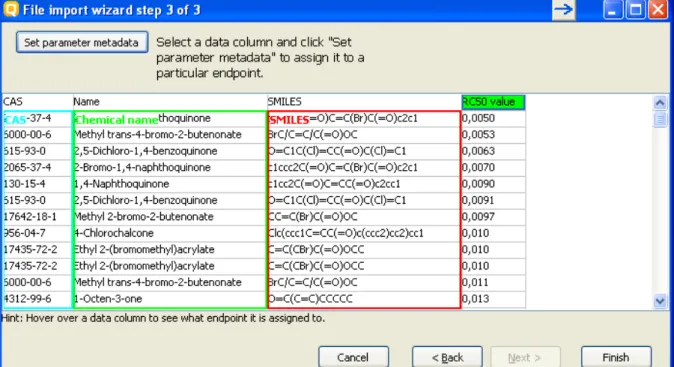Close the File import wizard window
Image resolution: width=674 pixels, height=367 pixels.
tap(658, 9)
